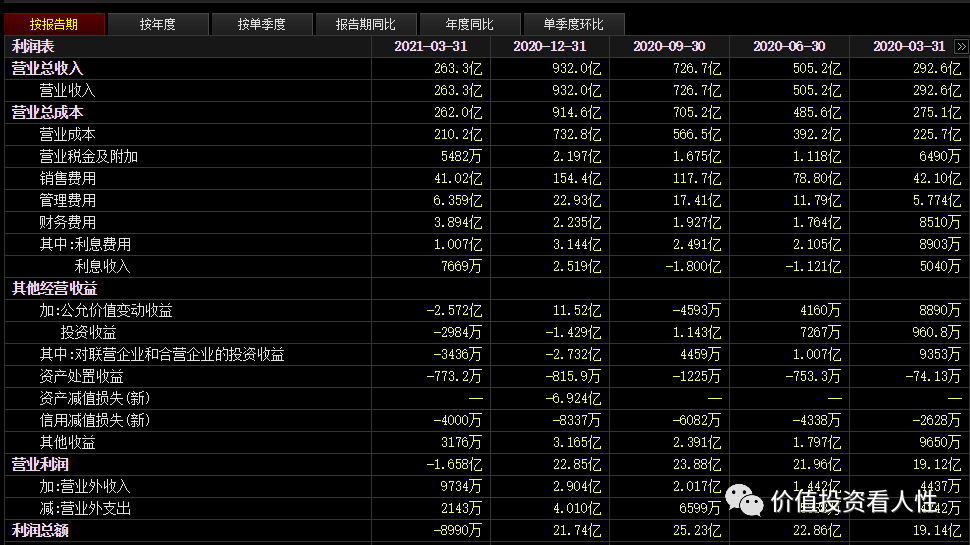Viewport: 970px width, 545px height.
Task: Click the 505.2亿 value in 营业收入 row
Action: pyautogui.click(x=817, y=90)
